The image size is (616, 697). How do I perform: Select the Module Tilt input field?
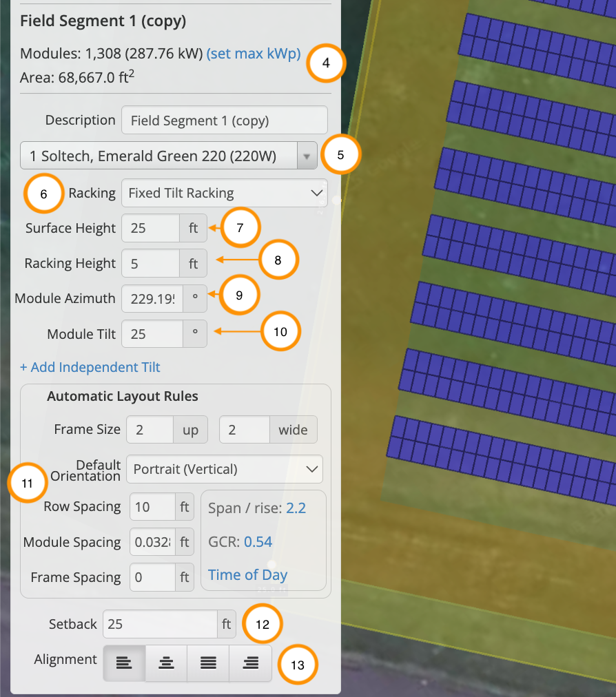151,334
